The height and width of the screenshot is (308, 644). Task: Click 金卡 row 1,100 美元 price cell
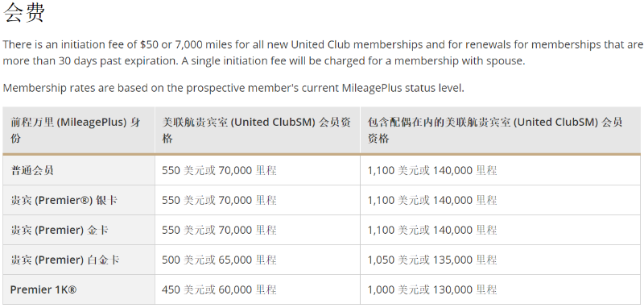[500, 230]
